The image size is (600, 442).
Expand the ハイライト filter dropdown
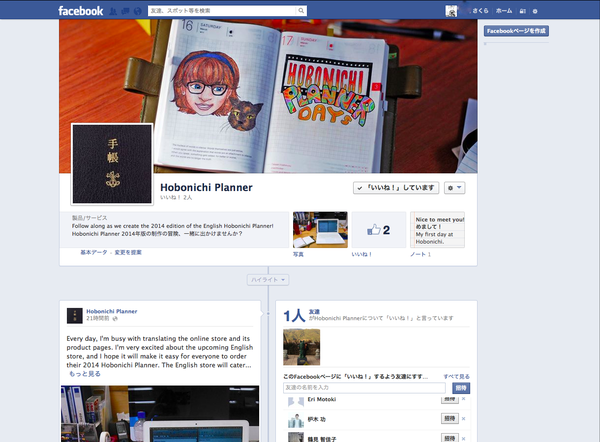click(x=268, y=280)
